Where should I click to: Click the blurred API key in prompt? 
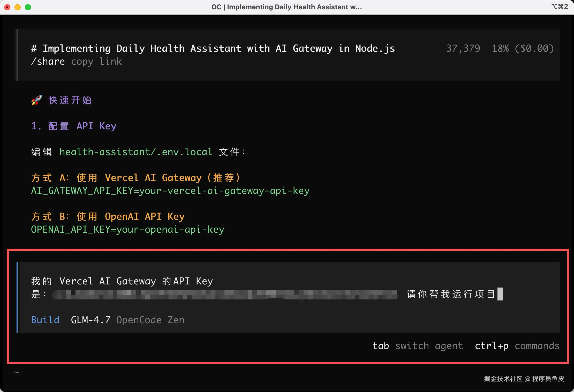tap(224, 295)
